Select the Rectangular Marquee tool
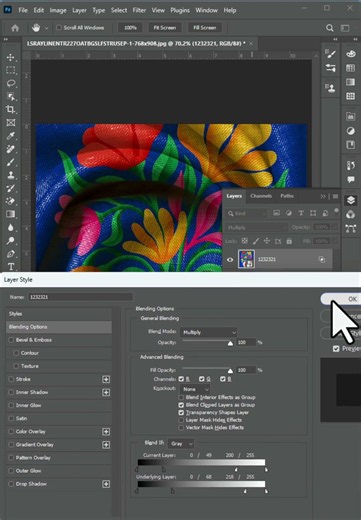 tap(10, 70)
